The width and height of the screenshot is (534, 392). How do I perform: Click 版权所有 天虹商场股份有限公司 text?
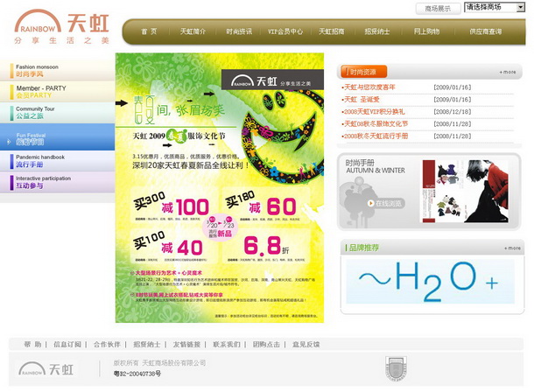(x=159, y=363)
